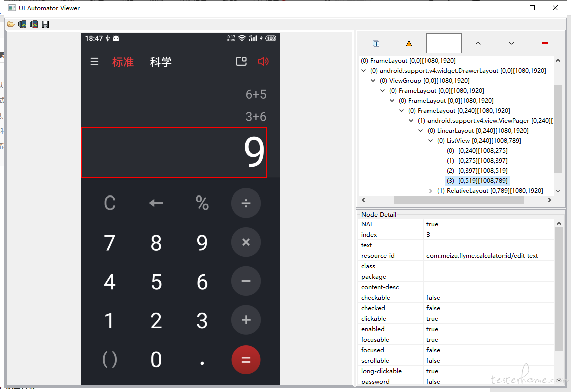The width and height of the screenshot is (571, 392).
Task: Go to next search result arrow
Action: (x=512, y=43)
